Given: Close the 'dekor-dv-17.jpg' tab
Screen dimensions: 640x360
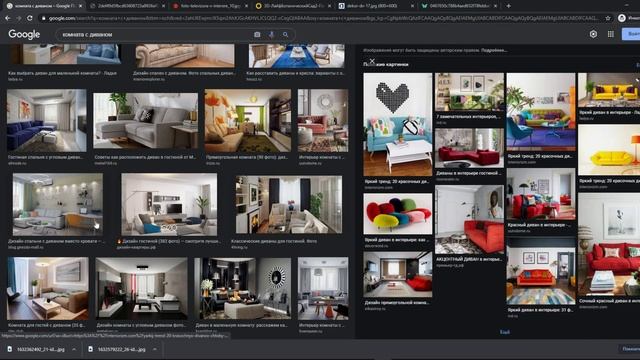Looking at the screenshot, I should click(x=412, y=6).
